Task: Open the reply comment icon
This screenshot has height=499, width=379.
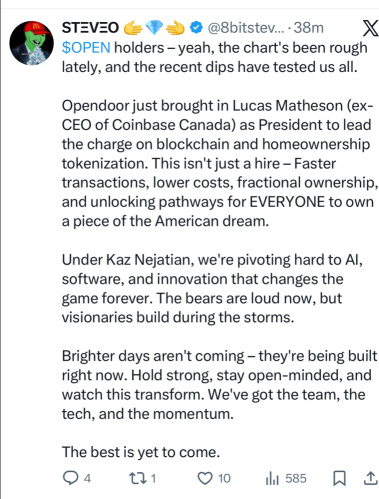Action: [70, 478]
